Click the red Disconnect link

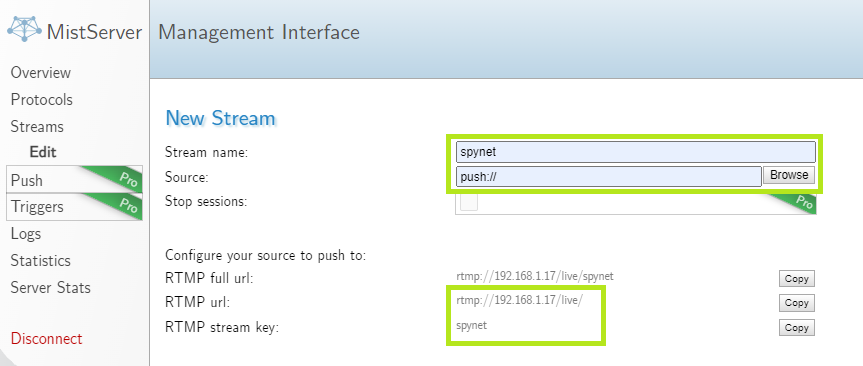(x=47, y=338)
